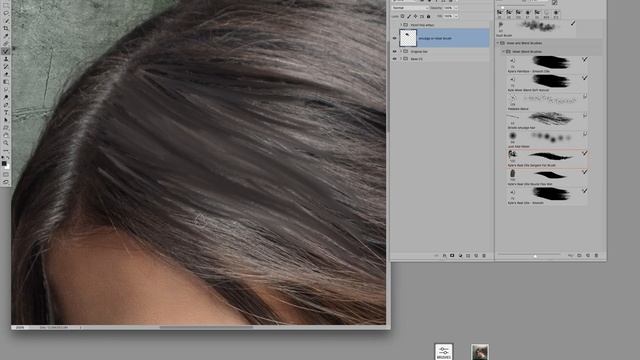Create a new layer in Layers panel
This screenshot has width=640, height=360.
(x=476, y=256)
